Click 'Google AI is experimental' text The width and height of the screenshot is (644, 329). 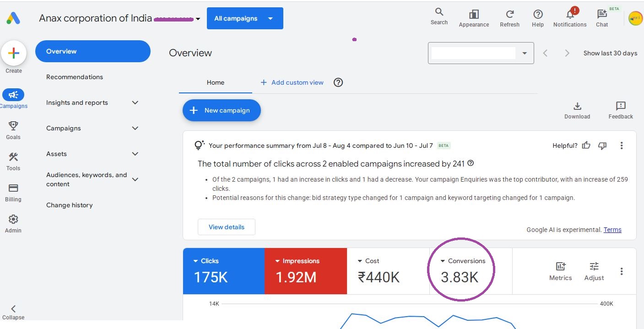(x=564, y=230)
